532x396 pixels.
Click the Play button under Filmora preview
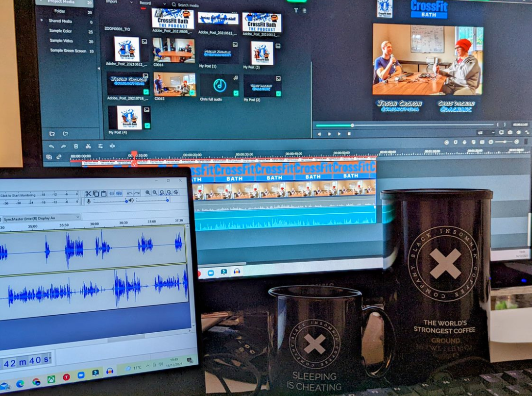[339, 134]
